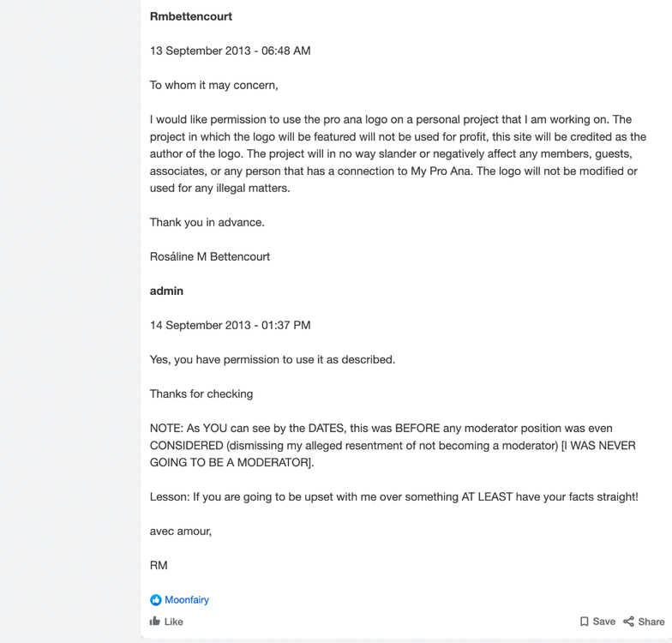Open sharing options via the Share label
672x643 pixels.
651,622
